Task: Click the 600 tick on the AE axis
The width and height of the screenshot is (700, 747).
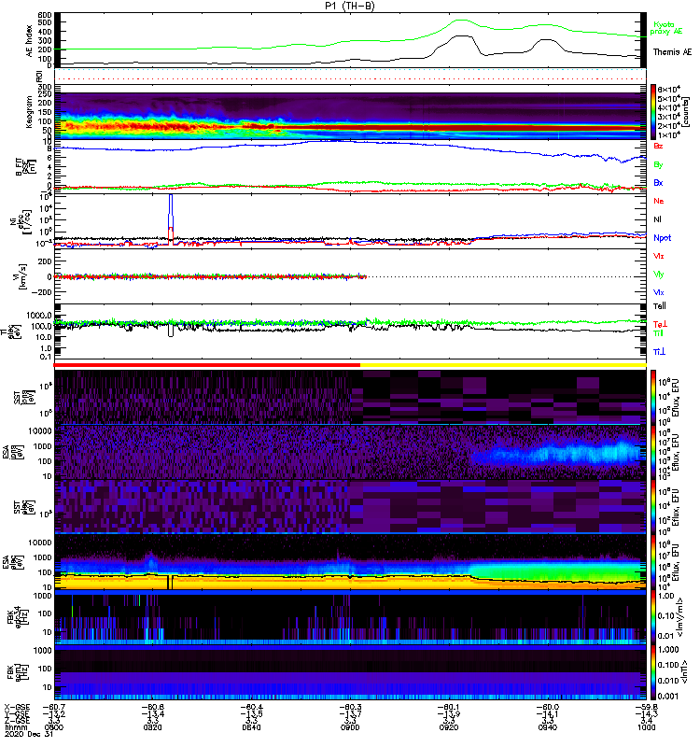Action: 45,15
